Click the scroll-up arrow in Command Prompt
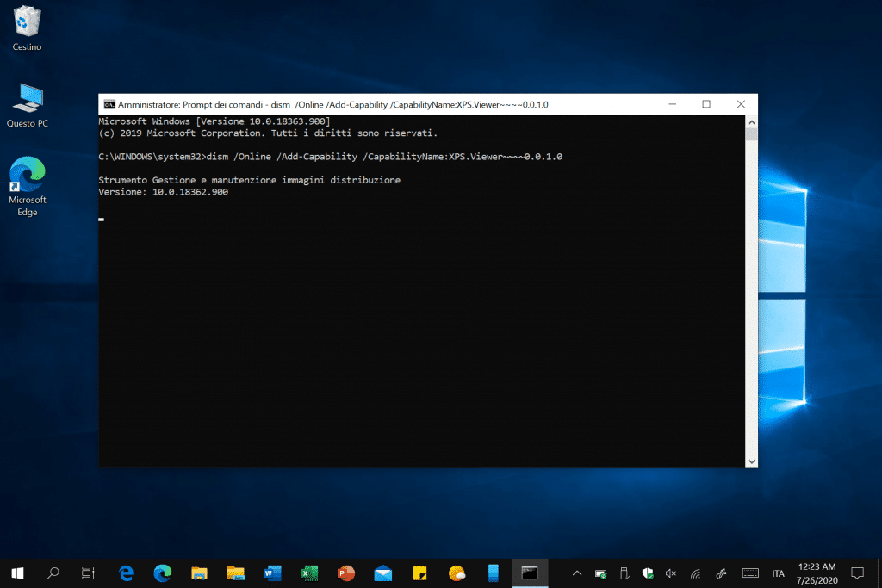This screenshot has height=588, width=882. click(x=751, y=121)
